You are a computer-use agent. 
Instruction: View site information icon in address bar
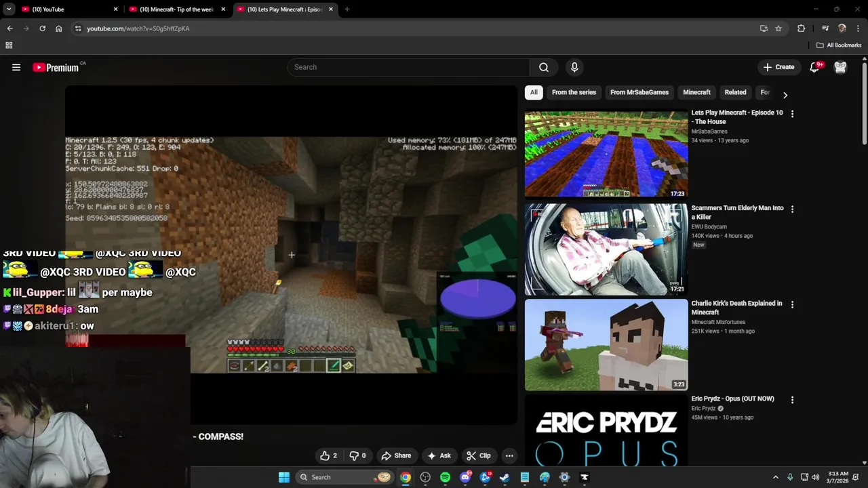(78, 28)
